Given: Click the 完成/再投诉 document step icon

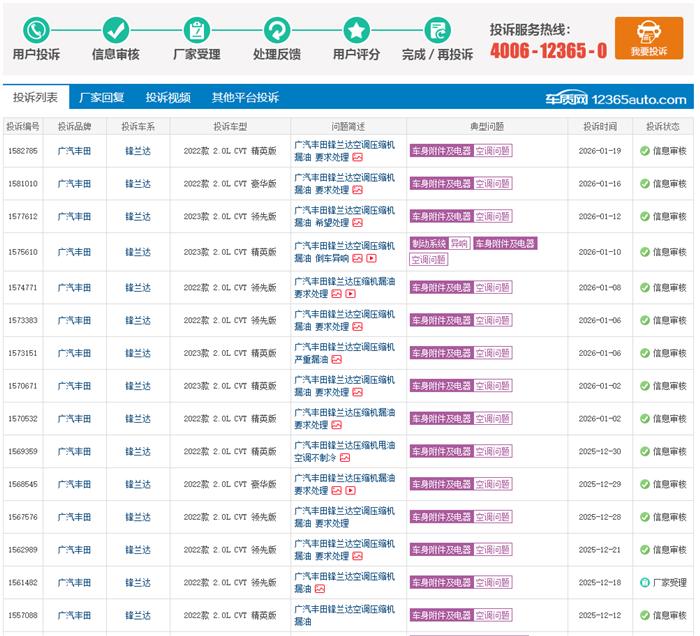Looking at the screenshot, I should point(437,30).
